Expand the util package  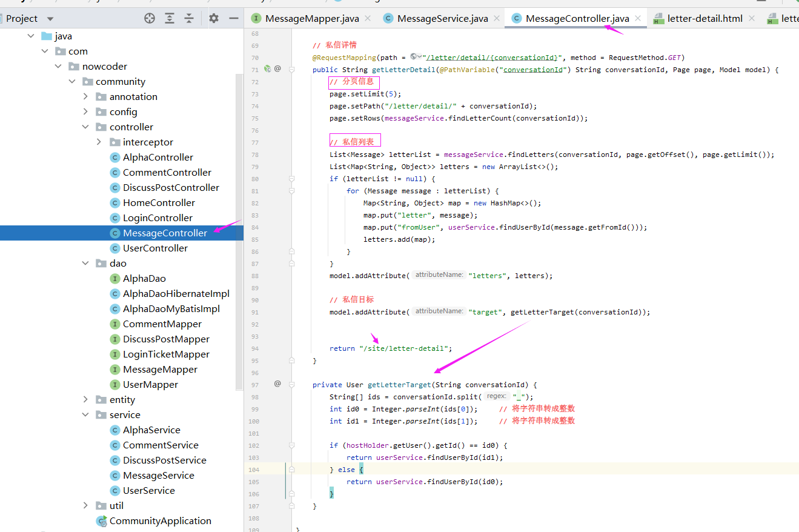coord(85,506)
